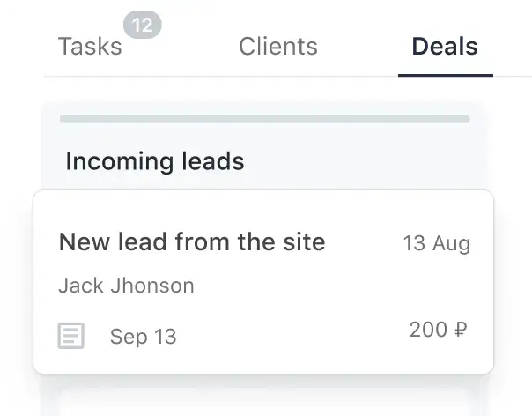532x416 pixels.
Task: Click the gray bar above Incoming leads
Action: (x=264, y=118)
